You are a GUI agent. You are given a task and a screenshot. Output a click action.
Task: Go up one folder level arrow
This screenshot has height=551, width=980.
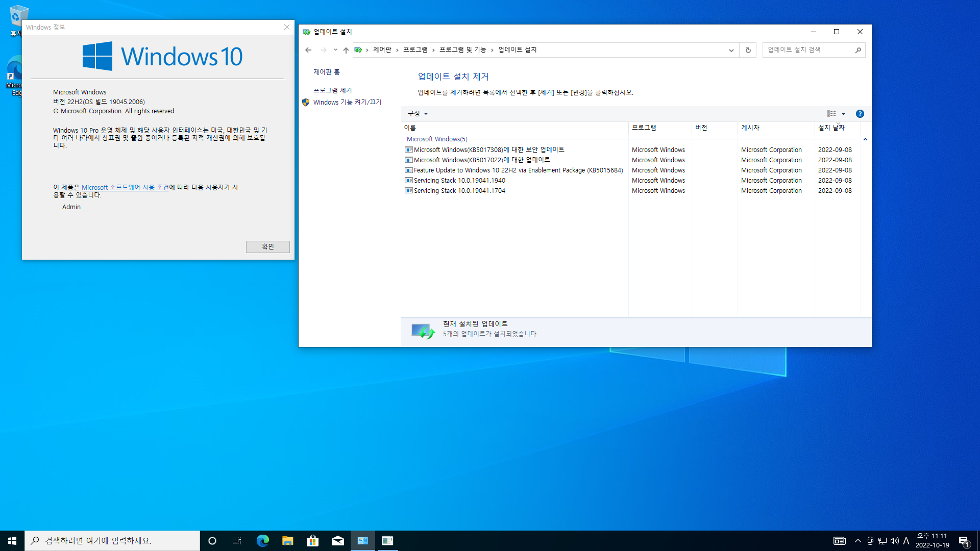coord(346,50)
